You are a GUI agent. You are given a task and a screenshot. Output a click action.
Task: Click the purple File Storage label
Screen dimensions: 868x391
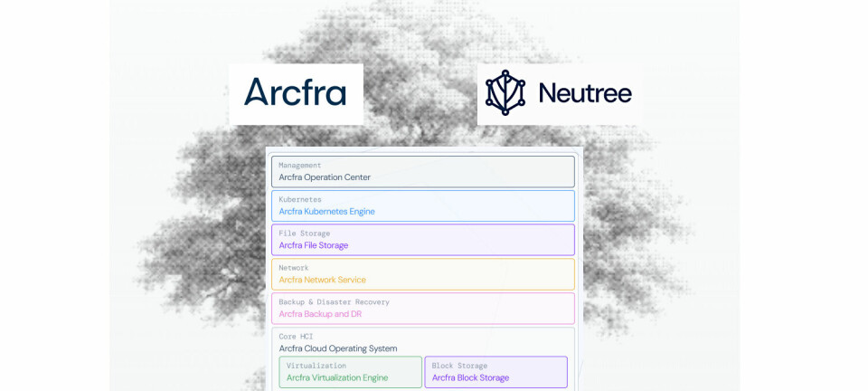[304, 234]
